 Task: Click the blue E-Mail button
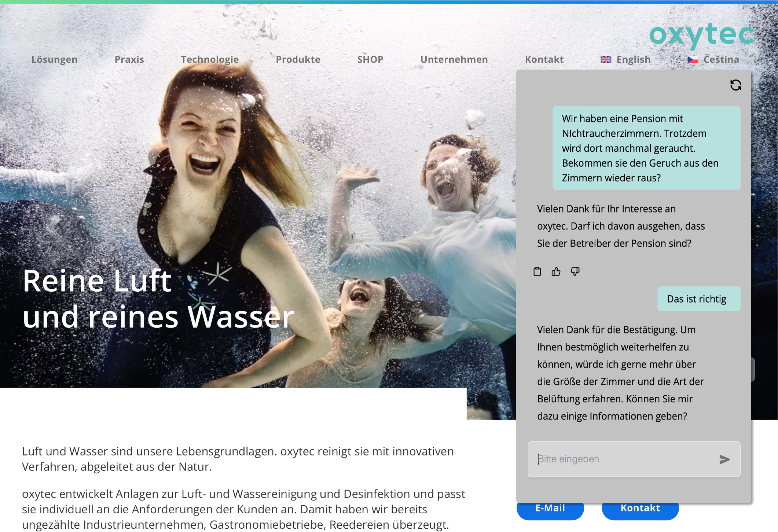point(550,510)
